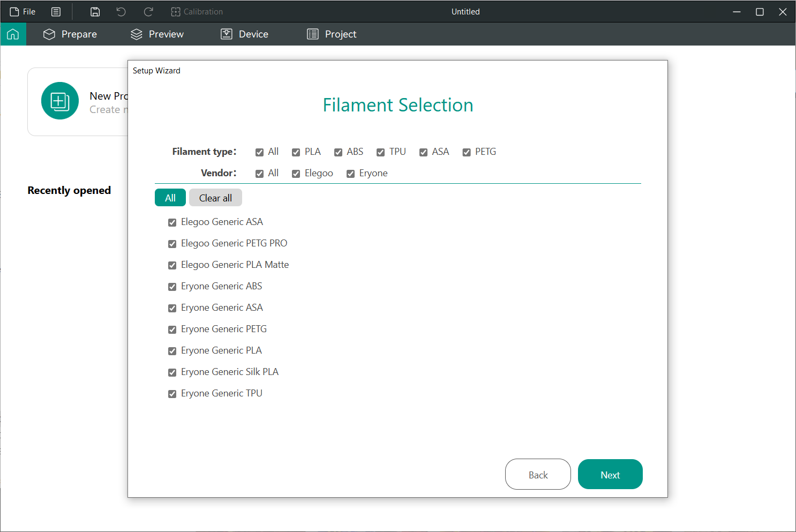The height and width of the screenshot is (532, 796).
Task: Switch to the Project tab
Action: 332,34
